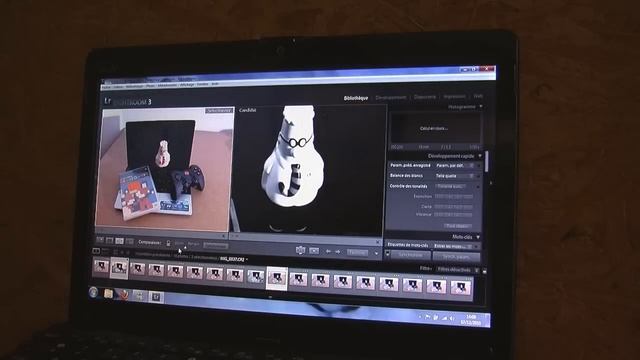640x360 pixels.
Task: Open the Entrer les mots-clés dropdown
Action: point(453,246)
